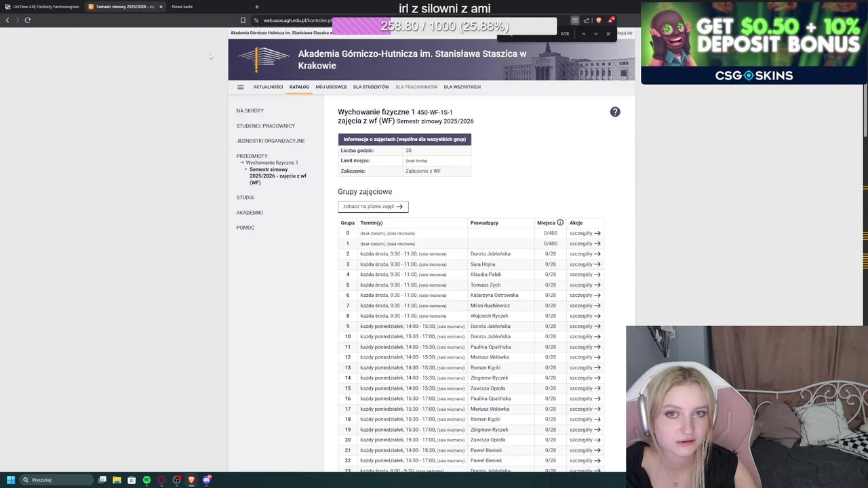This screenshot has width=868, height=488.
Task: Open the OBS Studio icon on the taskbar
Action: 176,480
